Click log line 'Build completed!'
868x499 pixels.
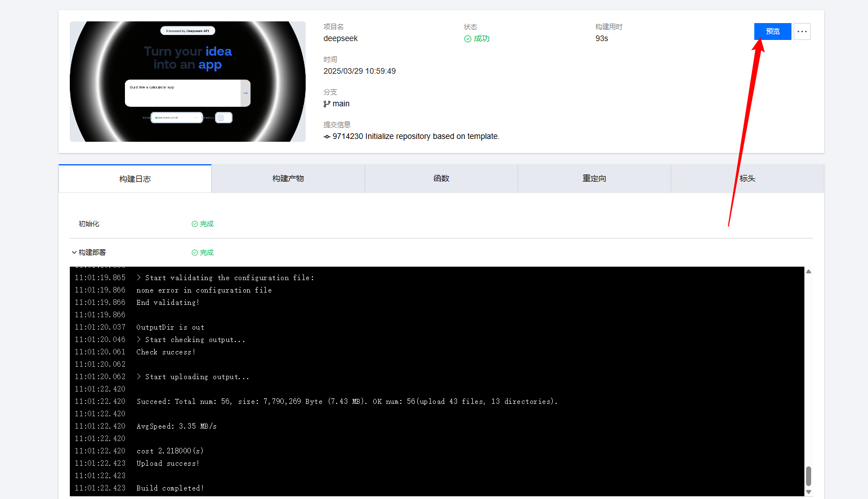170,488
